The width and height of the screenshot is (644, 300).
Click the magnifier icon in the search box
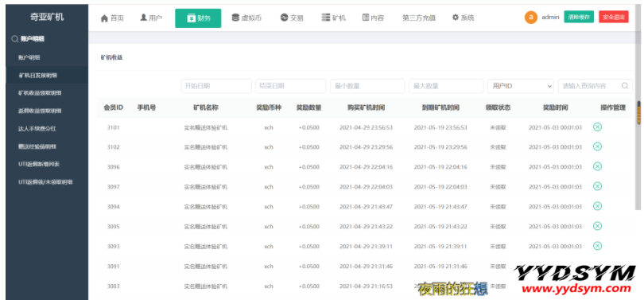tap(625, 86)
